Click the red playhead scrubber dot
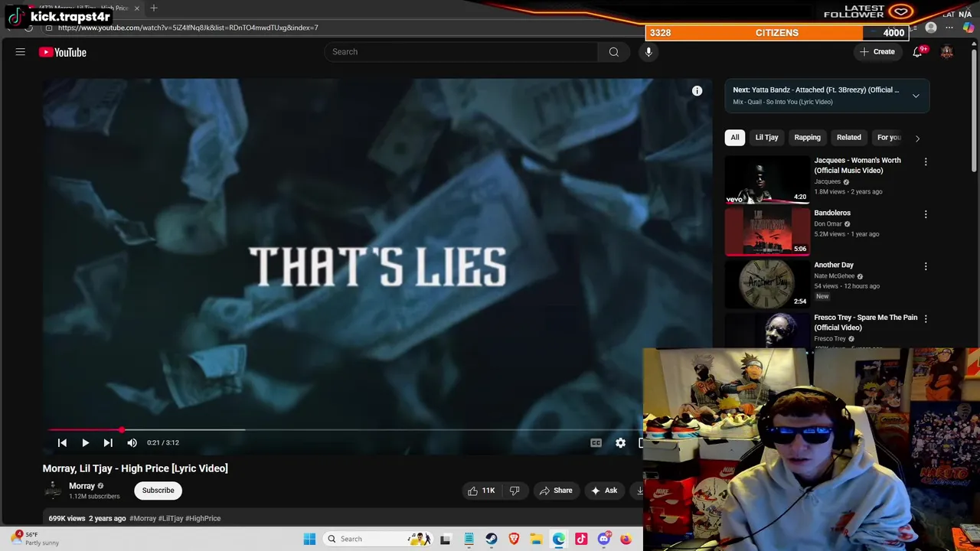The width and height of the screenshot is (980, 551). [x=122, y=430]
